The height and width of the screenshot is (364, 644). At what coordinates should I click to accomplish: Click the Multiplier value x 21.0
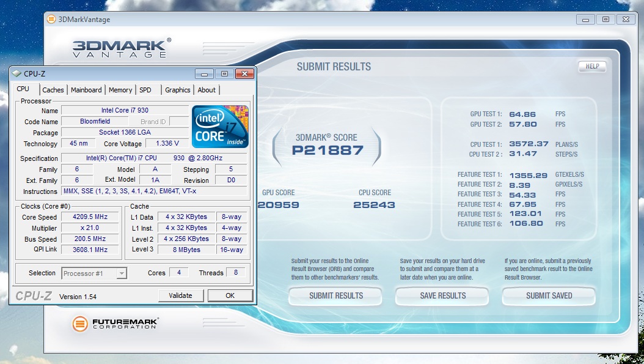(90, 228)
